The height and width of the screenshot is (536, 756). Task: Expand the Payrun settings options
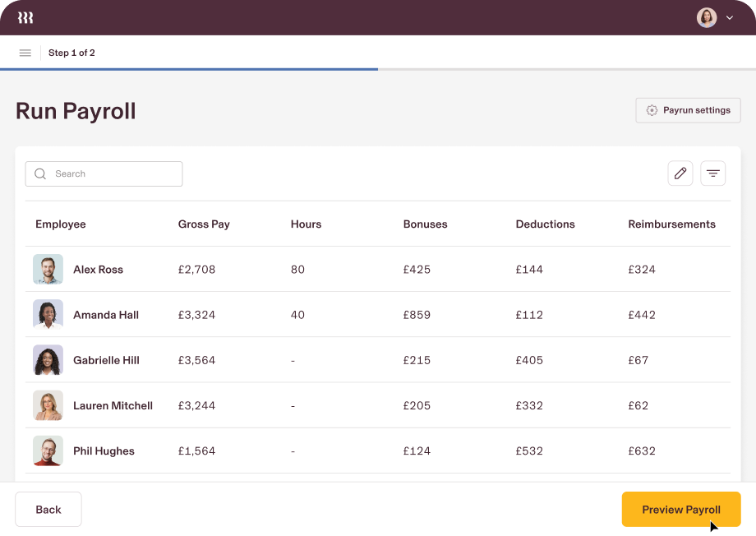click(x=688, y=109)
